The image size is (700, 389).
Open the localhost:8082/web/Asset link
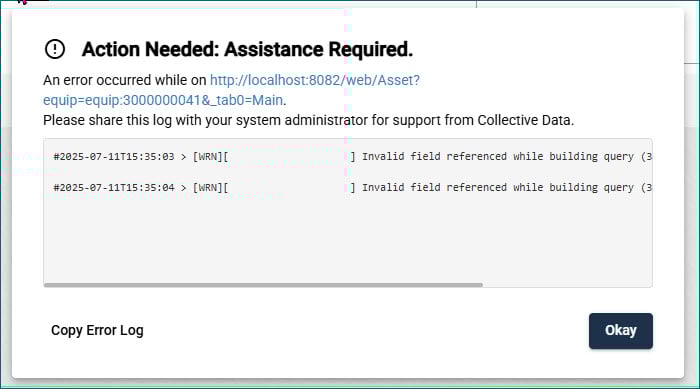click(x=315, y=80)
